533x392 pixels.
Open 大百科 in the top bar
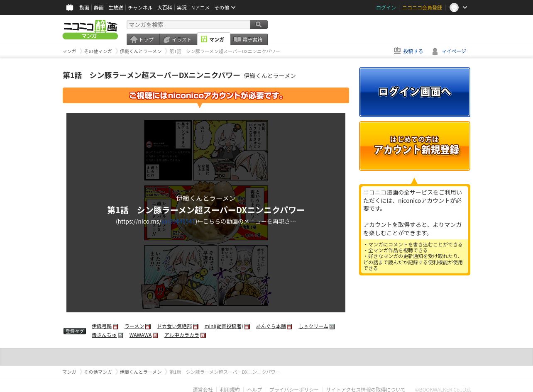click(x=164, y=7)
